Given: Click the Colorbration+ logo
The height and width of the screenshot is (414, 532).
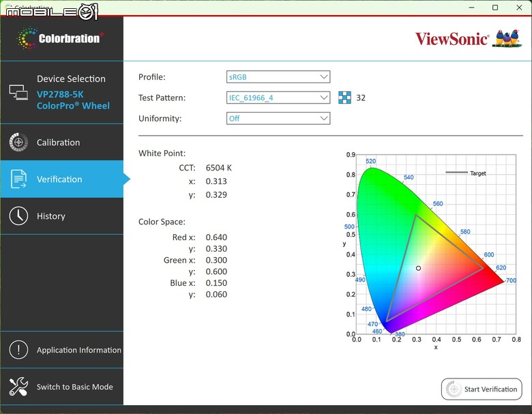Looking at the screenshot, I should [61, 38].
